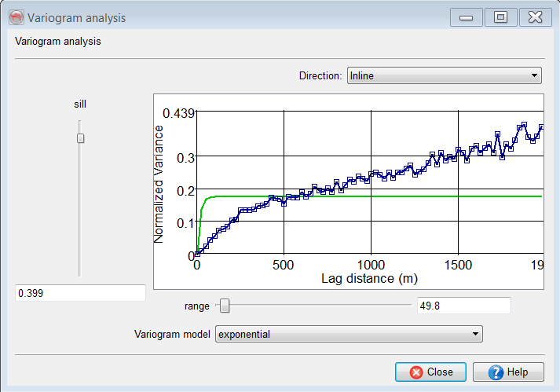Click the arrow of the Direction combo box
Screen dimensions: 560x392
click(535, 75)
